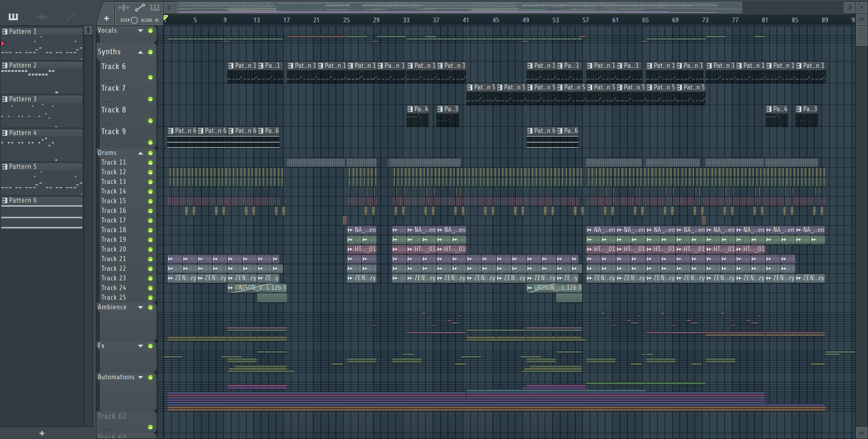Screen dimensions: 868x439
Task: Click Track 25 header name
Action: point(113,298)
